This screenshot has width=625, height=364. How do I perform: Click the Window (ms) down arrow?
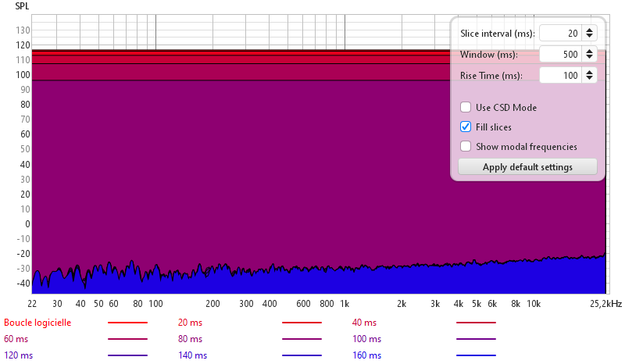pos(590,58)
